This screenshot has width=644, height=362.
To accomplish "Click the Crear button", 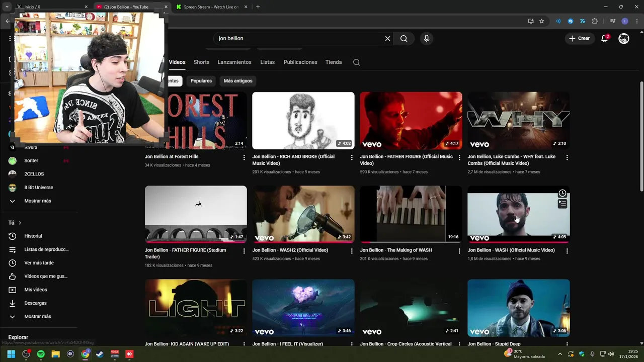I will pyautogui.click(x=580, y=39).
